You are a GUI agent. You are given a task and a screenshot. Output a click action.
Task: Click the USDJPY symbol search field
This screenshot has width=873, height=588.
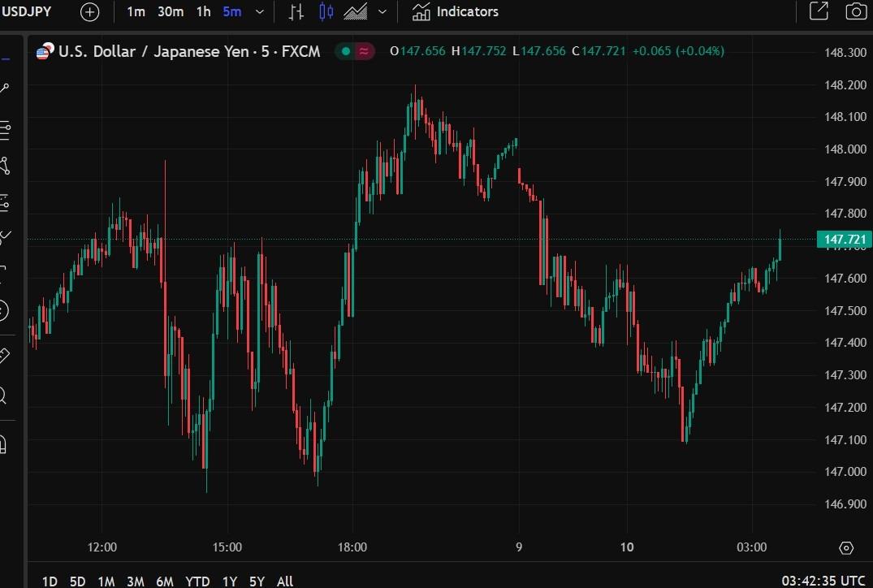point(27,11)
